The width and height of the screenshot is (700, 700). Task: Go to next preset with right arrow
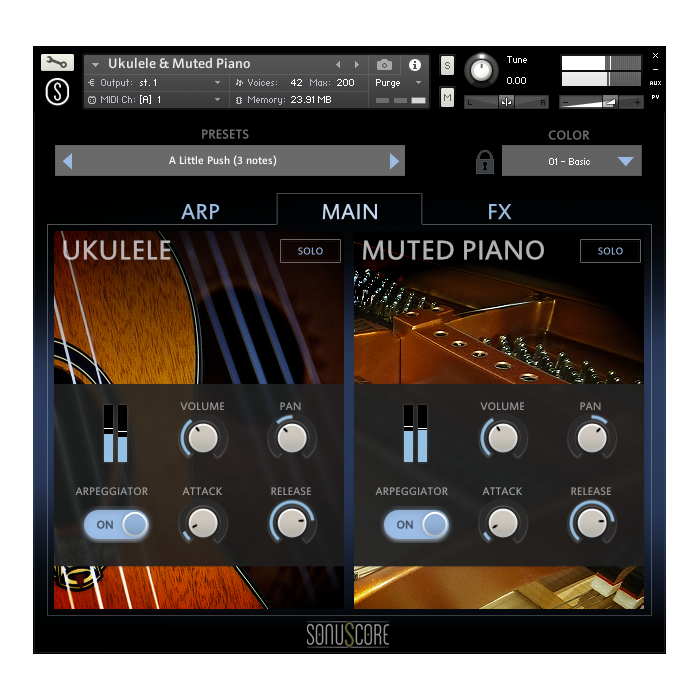(394, 161)
